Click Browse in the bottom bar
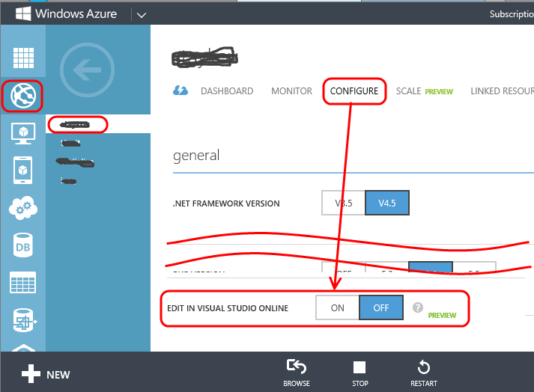This screenshot has height=392, width=534. click(297, 373)
